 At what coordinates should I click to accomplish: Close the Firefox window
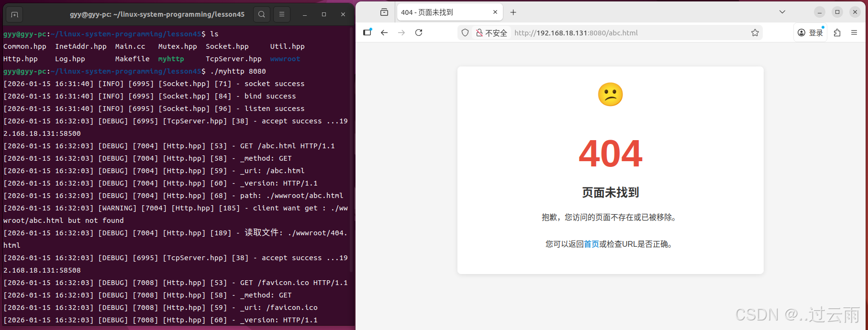pyautogui.click(x=855, y=12)
